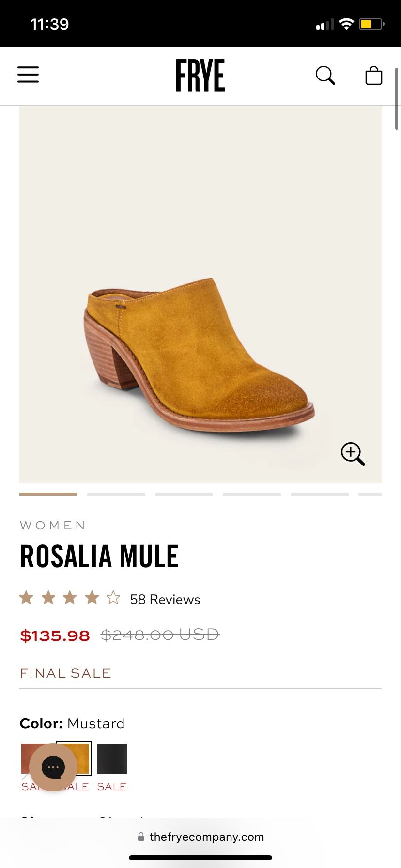This screenshot has width=401, height=868.
Task: Click the ROSALIA MULE product title
Action: [x=99, y=556]
